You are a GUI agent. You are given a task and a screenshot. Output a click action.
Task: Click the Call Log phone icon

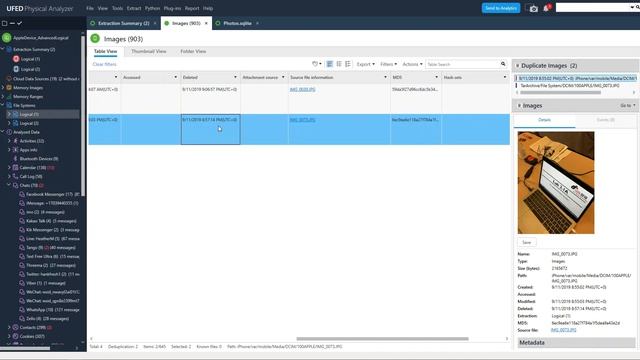pos(16,176)
